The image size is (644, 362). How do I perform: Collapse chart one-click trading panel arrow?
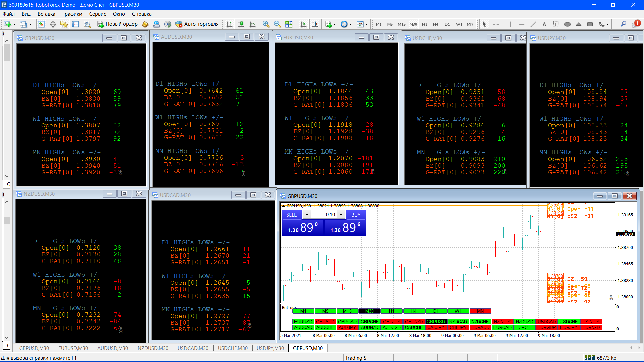283,206
